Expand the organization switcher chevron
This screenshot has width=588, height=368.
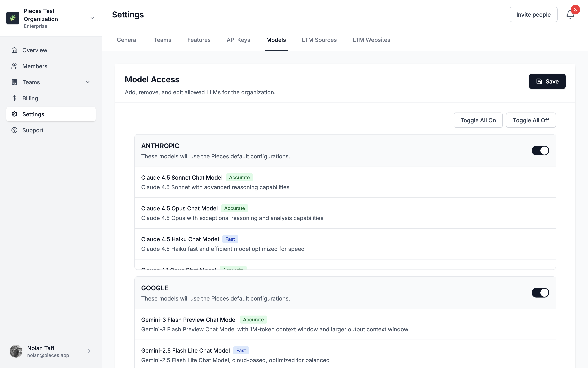[x=92, y=18]
